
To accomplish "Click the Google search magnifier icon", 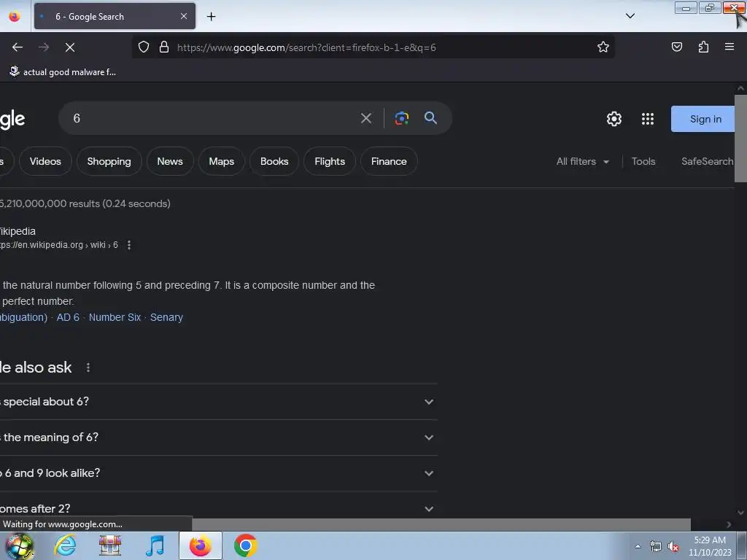I will click(430, 117).
